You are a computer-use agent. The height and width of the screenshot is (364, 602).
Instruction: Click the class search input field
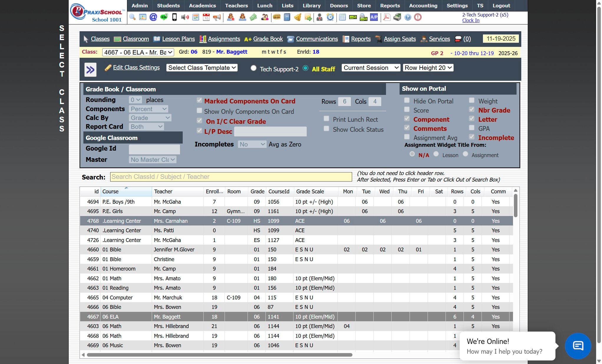pyautogui.click(x=231, y=177)
